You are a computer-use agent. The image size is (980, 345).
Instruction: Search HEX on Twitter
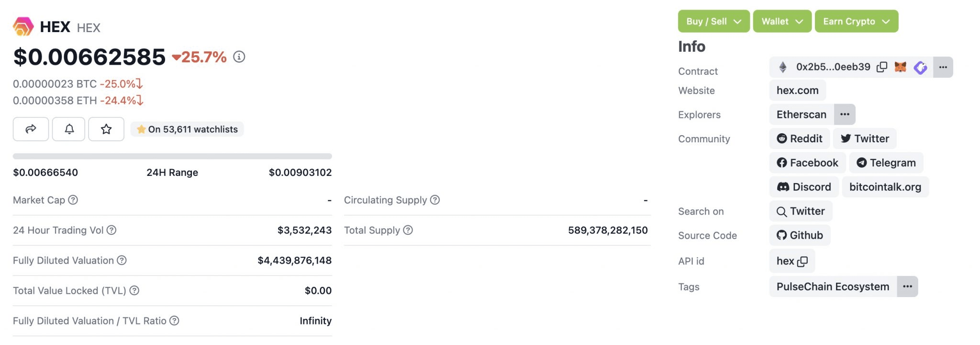(801, 211)
